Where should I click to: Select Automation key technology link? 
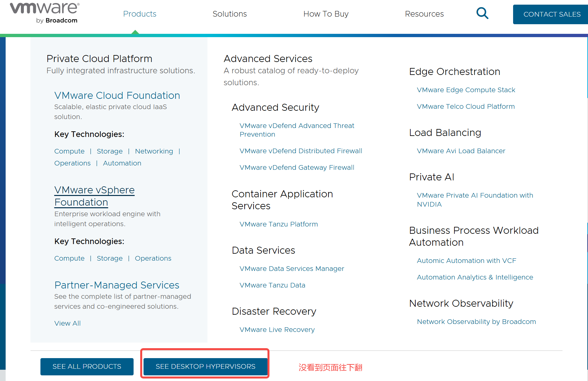(x=122, y=163)
